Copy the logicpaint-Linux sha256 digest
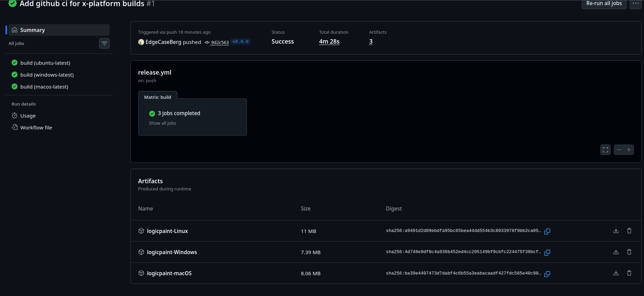This screenshot has width=644, height=296. pos(547,231)
